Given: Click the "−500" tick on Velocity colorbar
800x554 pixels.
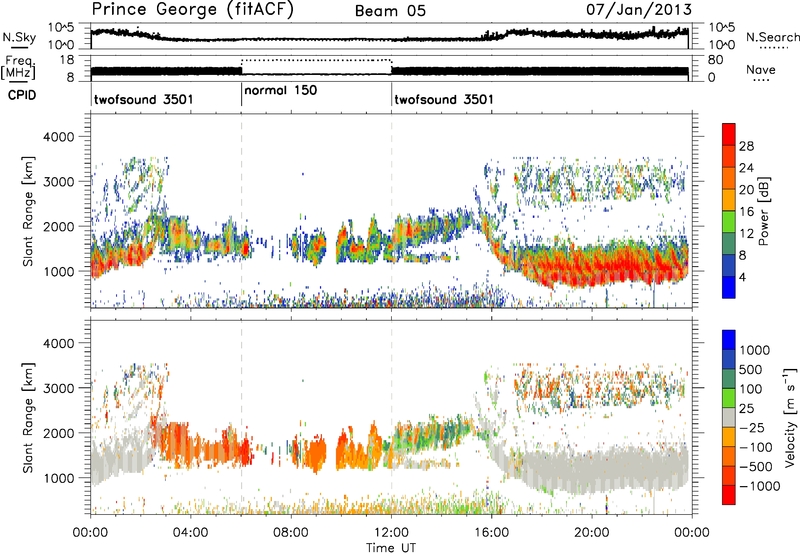Looking at the screenshot, I should [x=756, y=466].
